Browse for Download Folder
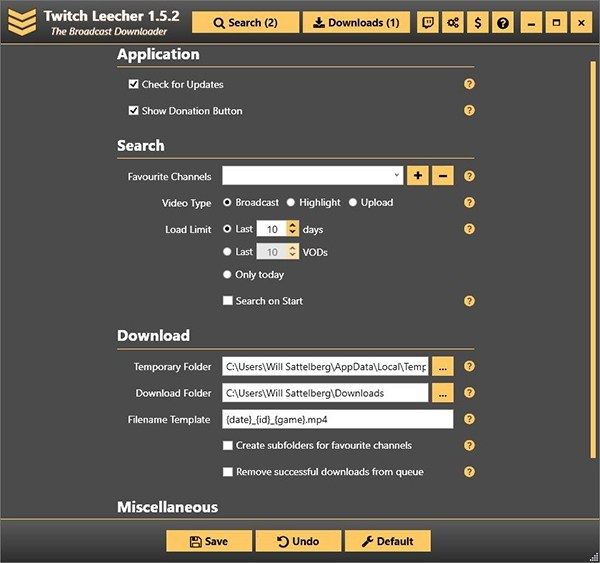 tap(443, 393)
